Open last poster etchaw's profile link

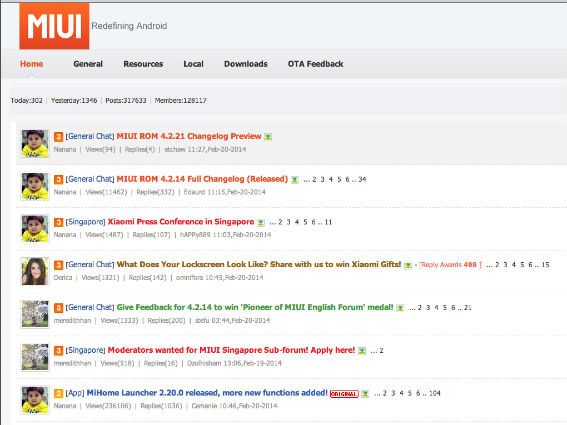point(175,149)
